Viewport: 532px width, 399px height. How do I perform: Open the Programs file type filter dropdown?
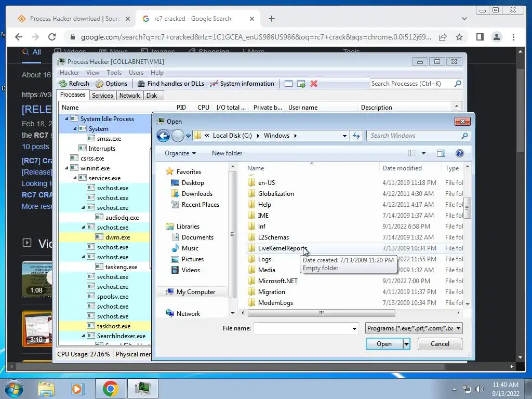coord(458,328)
